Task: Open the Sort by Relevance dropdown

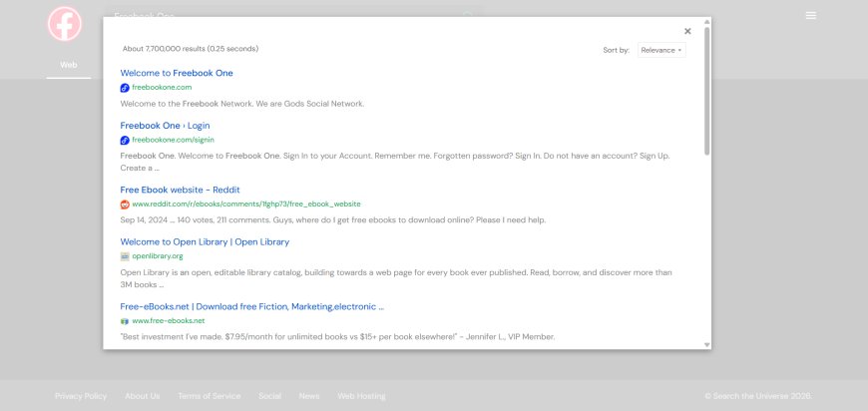Action: (661, 50)
